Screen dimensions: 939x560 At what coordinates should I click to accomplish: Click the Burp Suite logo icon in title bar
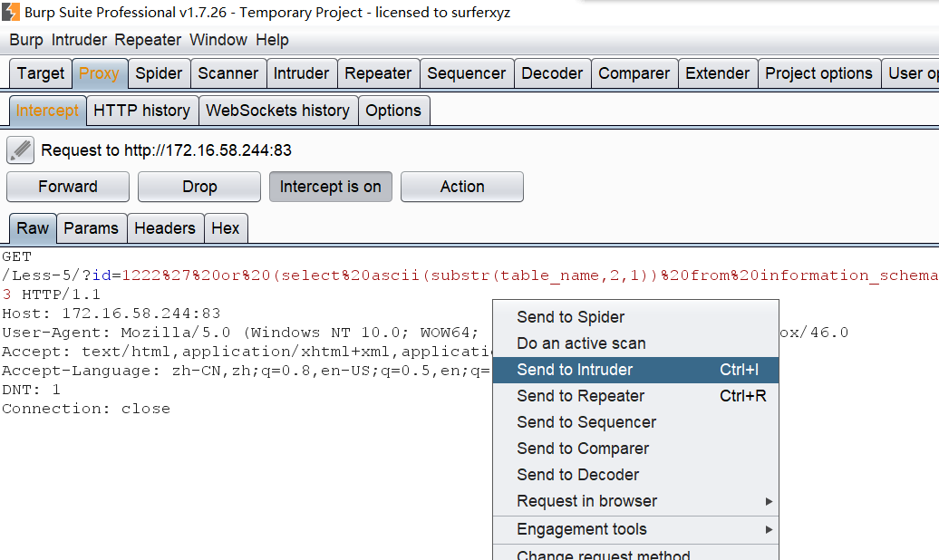pyautogui.click(x=11, y=12)
